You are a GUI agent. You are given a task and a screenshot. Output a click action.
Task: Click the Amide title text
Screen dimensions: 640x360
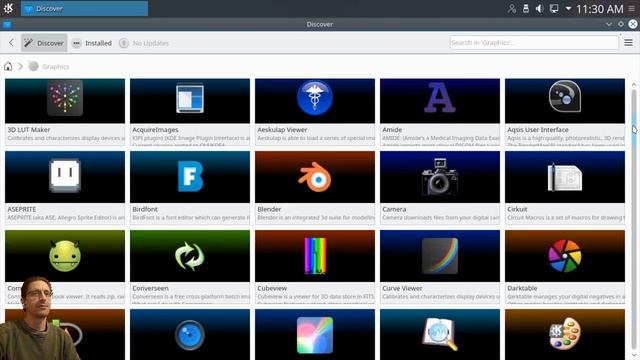pos(392,129)
